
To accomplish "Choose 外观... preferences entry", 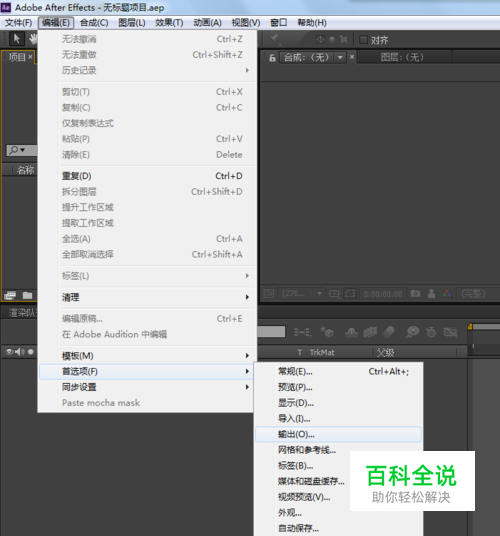I will coord(289,513).
